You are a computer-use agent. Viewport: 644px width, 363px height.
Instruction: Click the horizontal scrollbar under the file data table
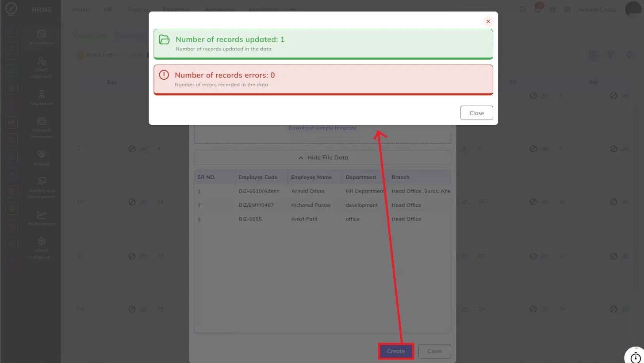(214, 332)
